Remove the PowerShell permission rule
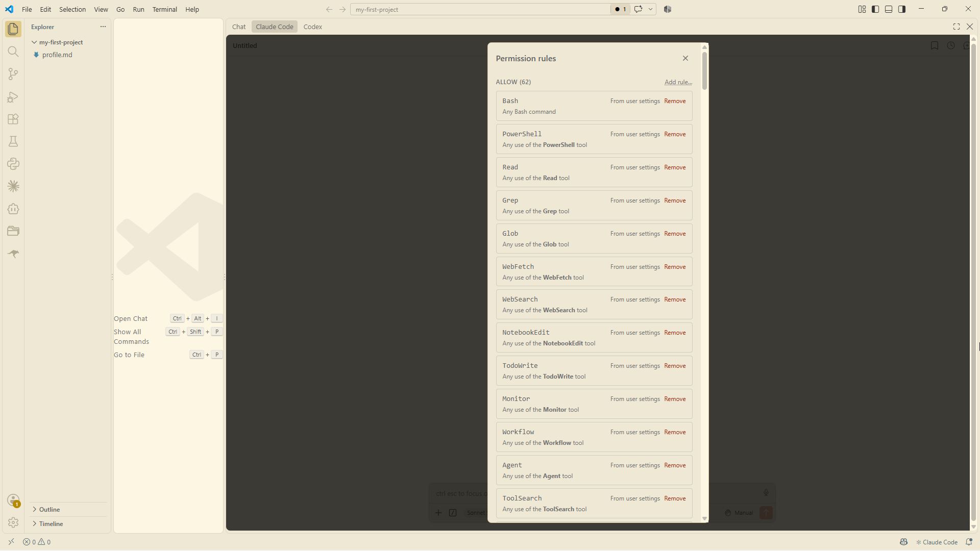 click(675, 134)
